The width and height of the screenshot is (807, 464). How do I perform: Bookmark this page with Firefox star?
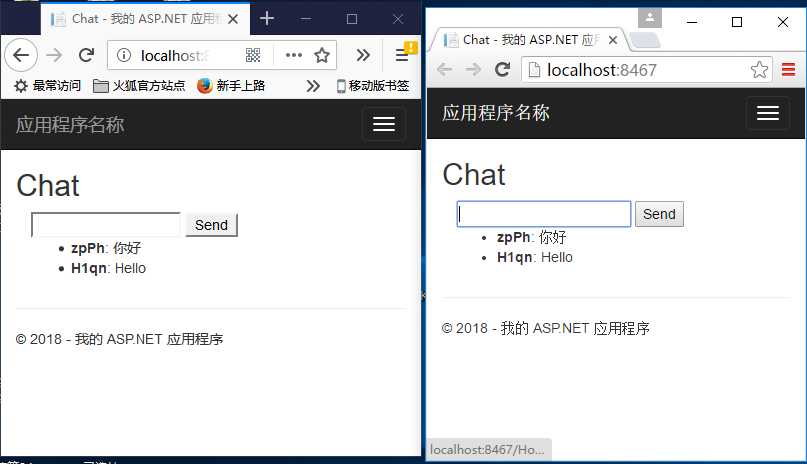322,55
